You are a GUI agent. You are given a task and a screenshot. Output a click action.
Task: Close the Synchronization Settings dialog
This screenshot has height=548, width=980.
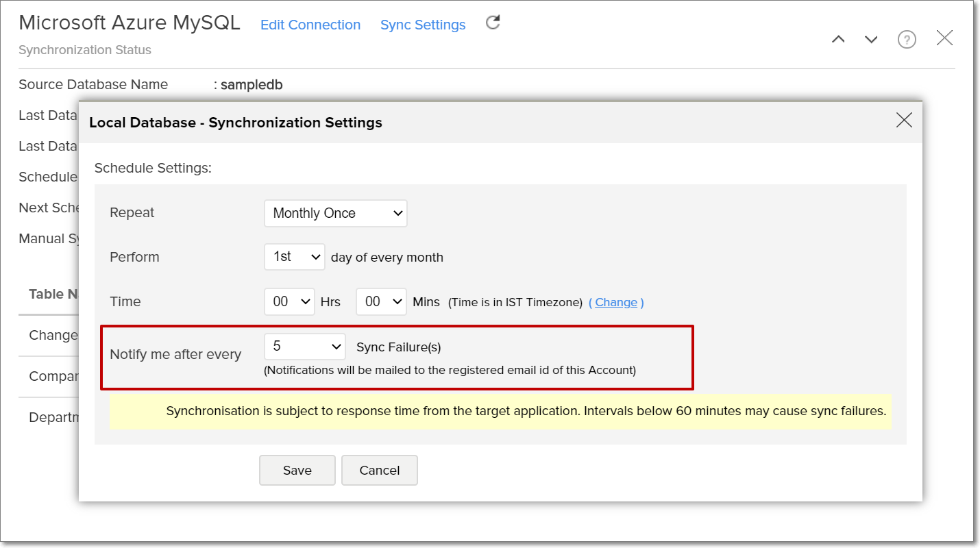903,120
